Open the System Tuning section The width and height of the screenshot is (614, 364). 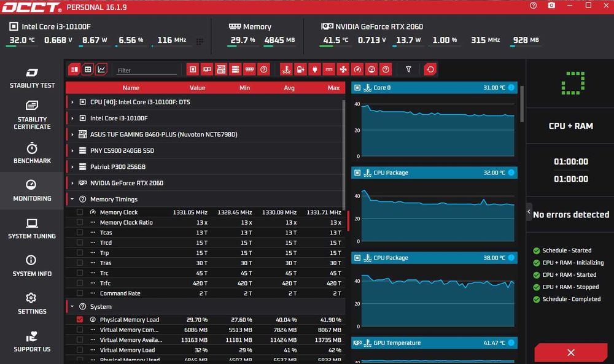tap(32, 229)
